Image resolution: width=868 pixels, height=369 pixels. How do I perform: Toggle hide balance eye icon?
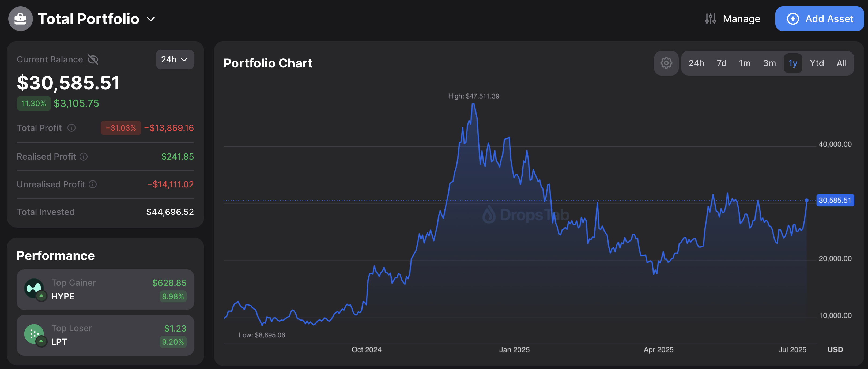click(x=93, y=60)
